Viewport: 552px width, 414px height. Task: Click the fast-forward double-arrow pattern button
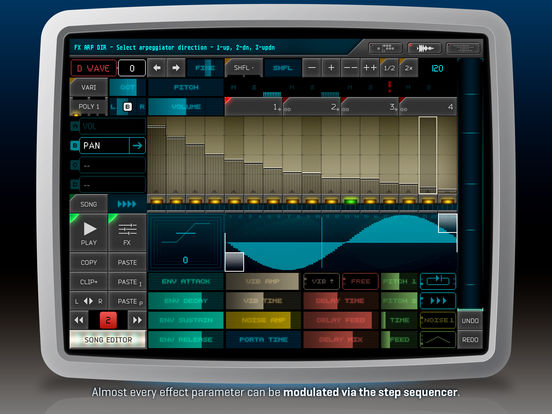[137, 320]
